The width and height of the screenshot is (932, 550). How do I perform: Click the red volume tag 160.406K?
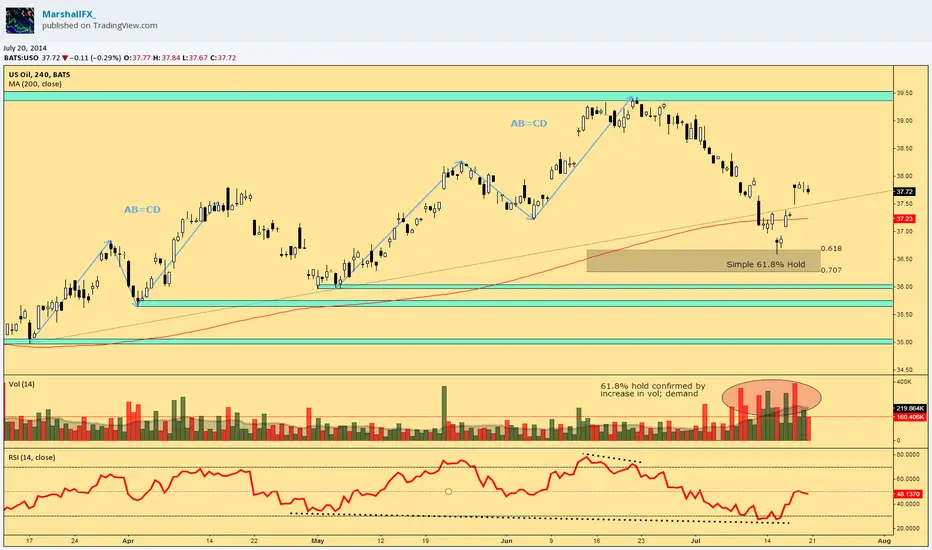pyautogui.click(x=910, y=417)
